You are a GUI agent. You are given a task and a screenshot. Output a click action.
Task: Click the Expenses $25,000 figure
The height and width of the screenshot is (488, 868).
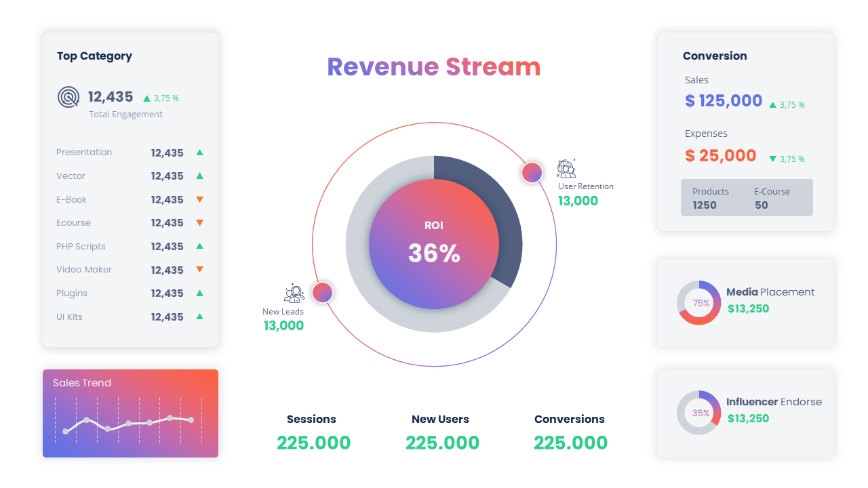coord(720,156)
